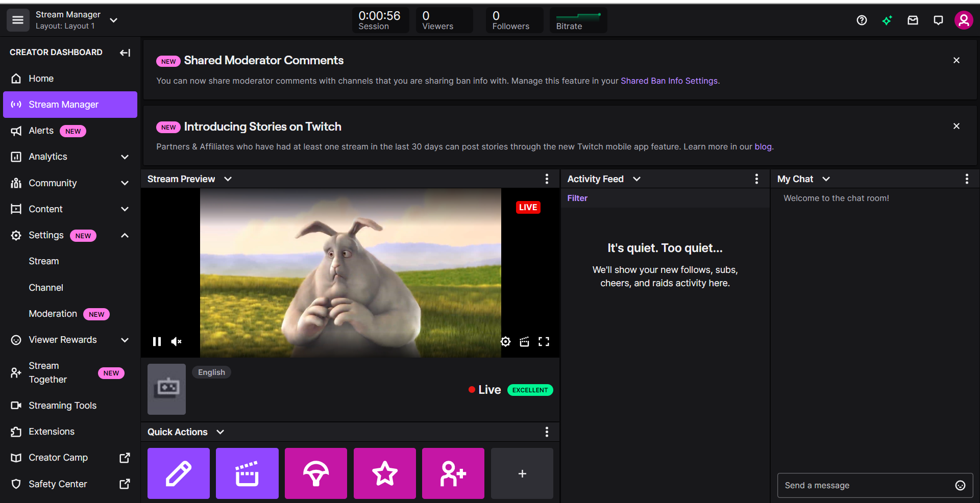The height and width of the screenshot is (503, 980).
Task: Add a new quick action with plus tile
Action: point(522,473)
